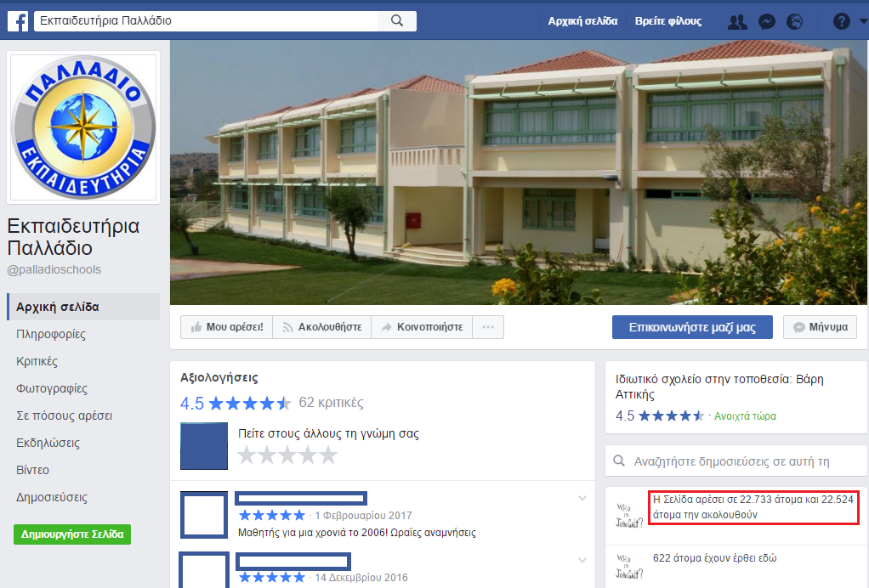
Task: Click the text about 22.733 άτομα likes
Action: tap(753, 507)
